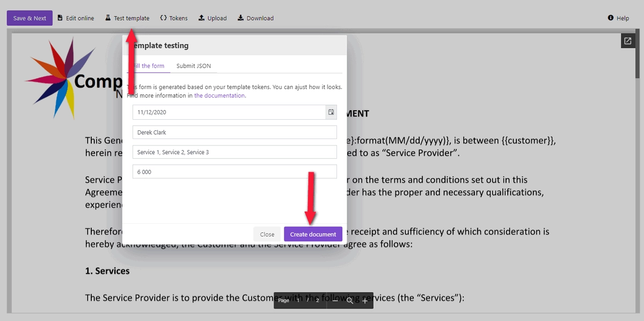Click the Close button in dialog
The width and height of the screenshot is (644, 321).
[x=267, y=234]
